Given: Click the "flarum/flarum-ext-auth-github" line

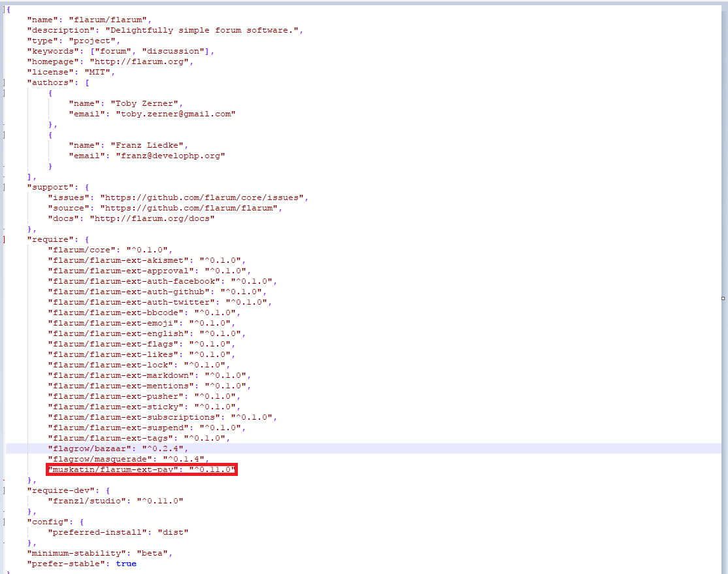Looking at the screenshot, I should pyautogui.click(x=157, y=292).
